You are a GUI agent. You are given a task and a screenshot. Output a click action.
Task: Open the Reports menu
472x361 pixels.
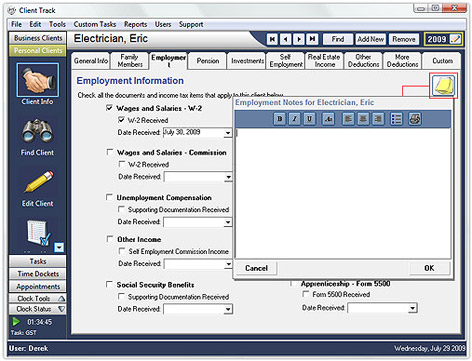135,24
